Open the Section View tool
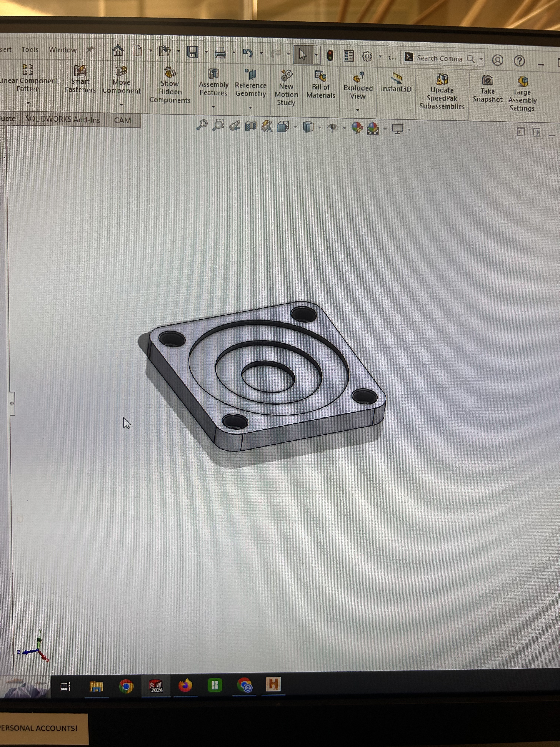Image resolution: width=560 pixels, height=747 pixels. pyautogui.click(x=250, y=126)
